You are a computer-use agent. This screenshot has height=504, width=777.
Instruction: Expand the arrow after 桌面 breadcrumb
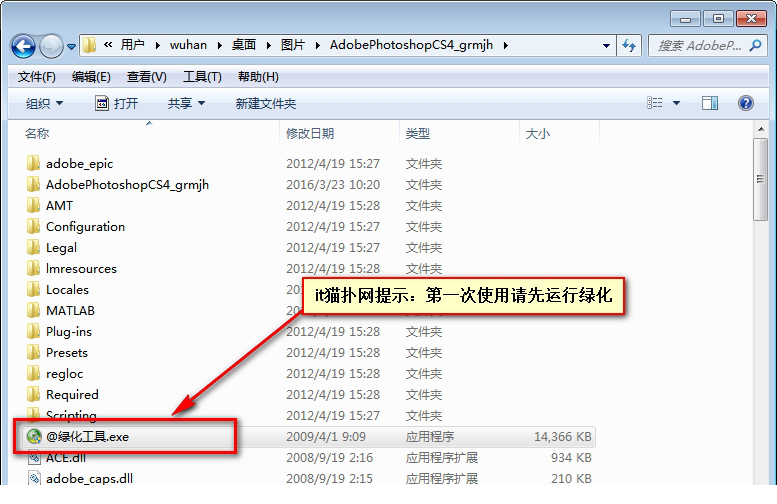[x=268, y=46]
